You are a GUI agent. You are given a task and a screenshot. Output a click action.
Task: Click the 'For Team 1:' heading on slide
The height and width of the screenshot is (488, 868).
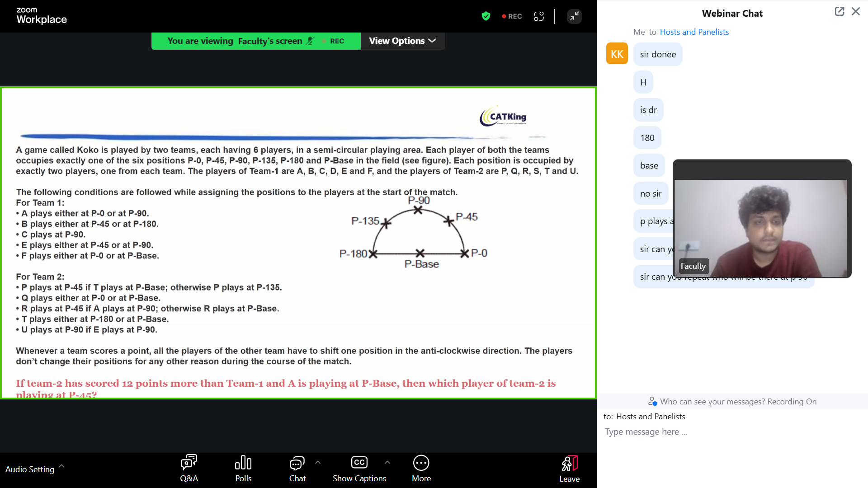[x=40, y=203]
